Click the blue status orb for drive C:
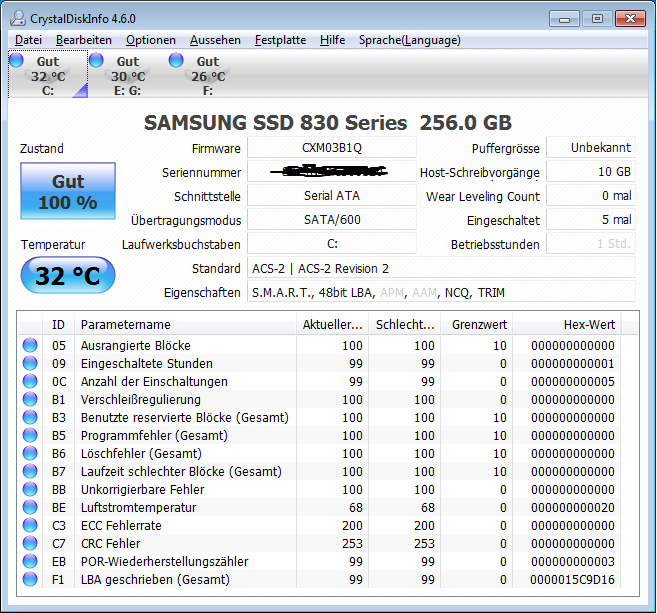The image size is (657, 613). (17, 60)
